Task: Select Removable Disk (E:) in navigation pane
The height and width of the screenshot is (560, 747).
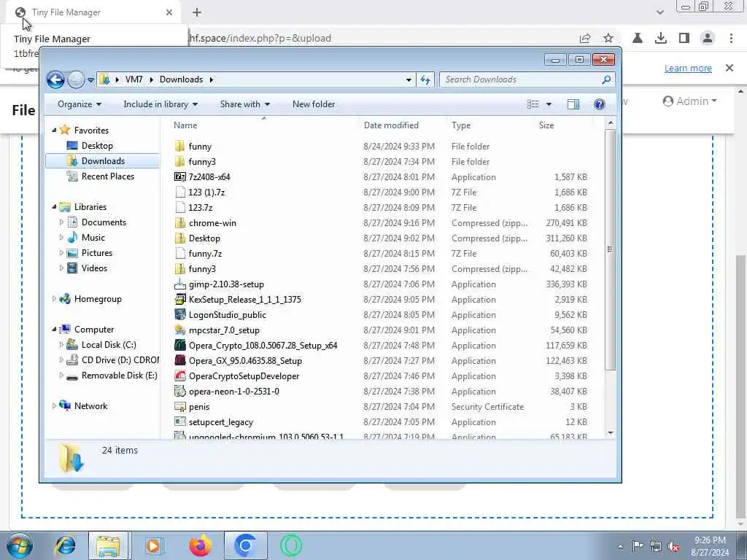Action: 119,376
